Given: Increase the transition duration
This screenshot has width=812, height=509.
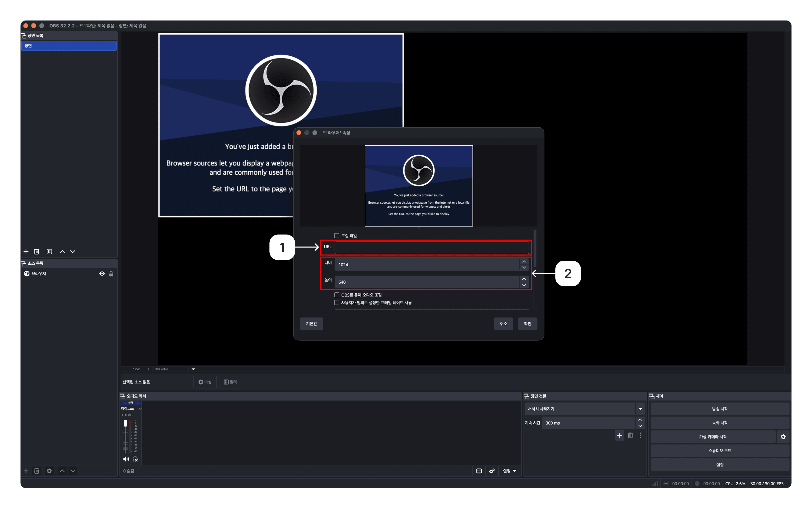Looking at the screenshot, I should point(640,420).
